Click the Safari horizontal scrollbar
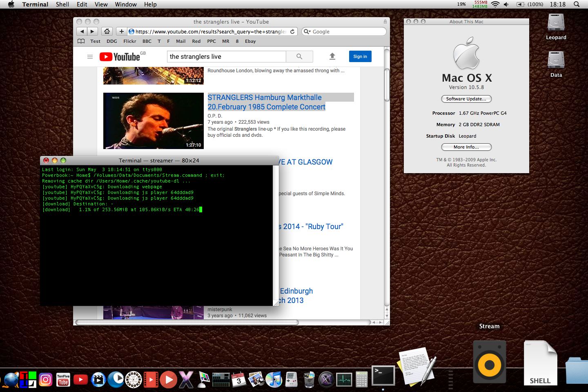The width and height of the screenshot is (588, 392). click(187, 322)
